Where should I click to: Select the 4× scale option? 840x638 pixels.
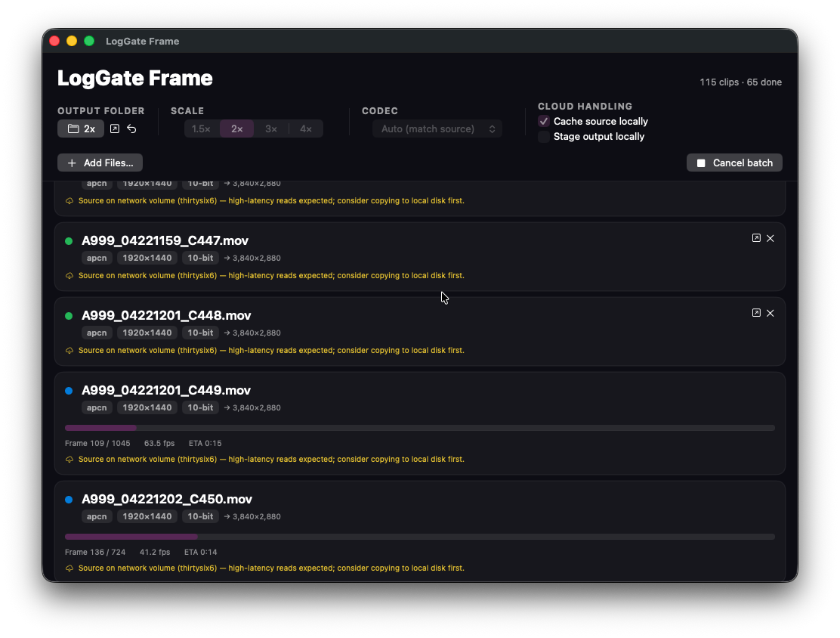tap(306, 129)
